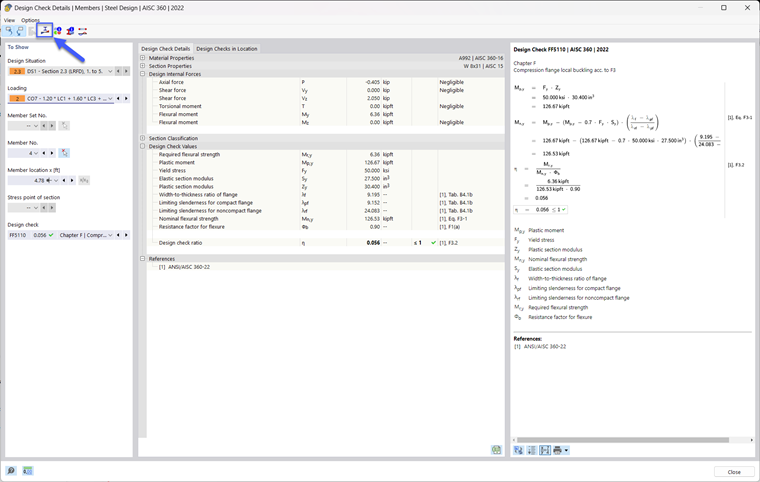The height and width of the screenshot is (482, 760).
Task: Select the Axial force row
Action: (326, 82)
